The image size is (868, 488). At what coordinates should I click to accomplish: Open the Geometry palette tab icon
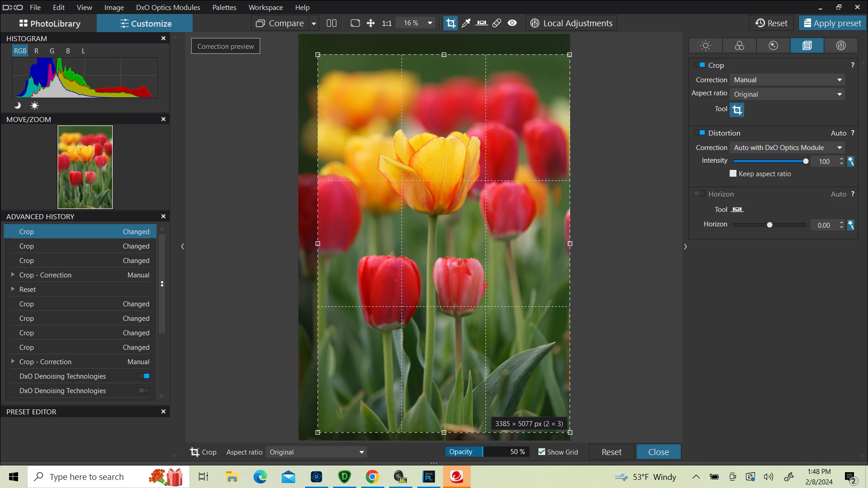pos(807,46)
